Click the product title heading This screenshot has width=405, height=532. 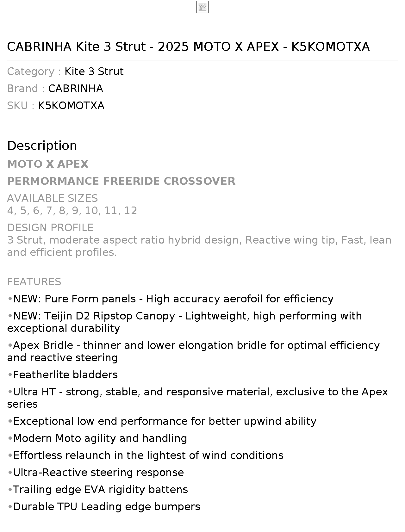[x=188, y=47]
